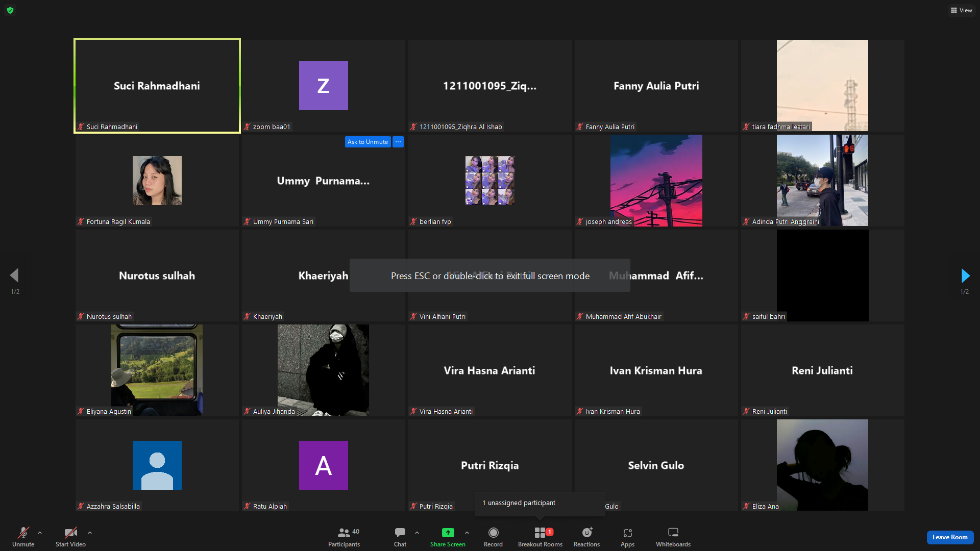Open the View layout menu

(x=961, y=10)
